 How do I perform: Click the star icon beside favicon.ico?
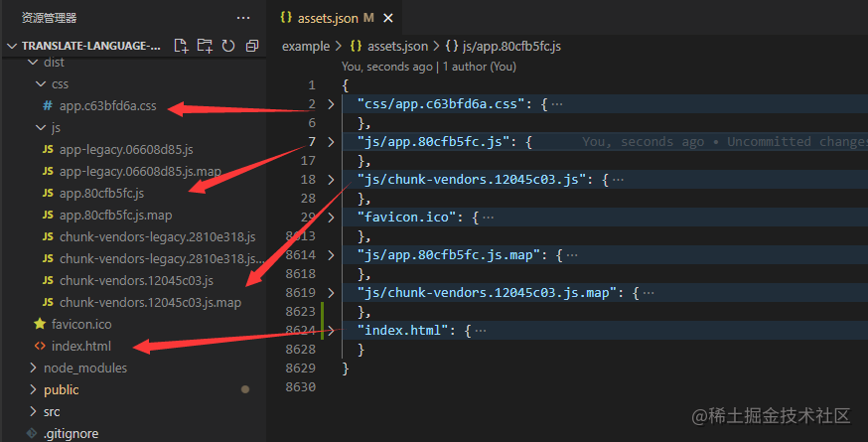(x=40, y=324)
